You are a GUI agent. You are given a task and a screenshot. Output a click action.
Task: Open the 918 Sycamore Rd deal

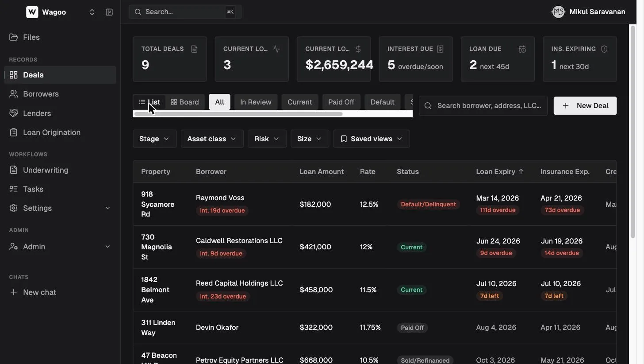[157, 204]
